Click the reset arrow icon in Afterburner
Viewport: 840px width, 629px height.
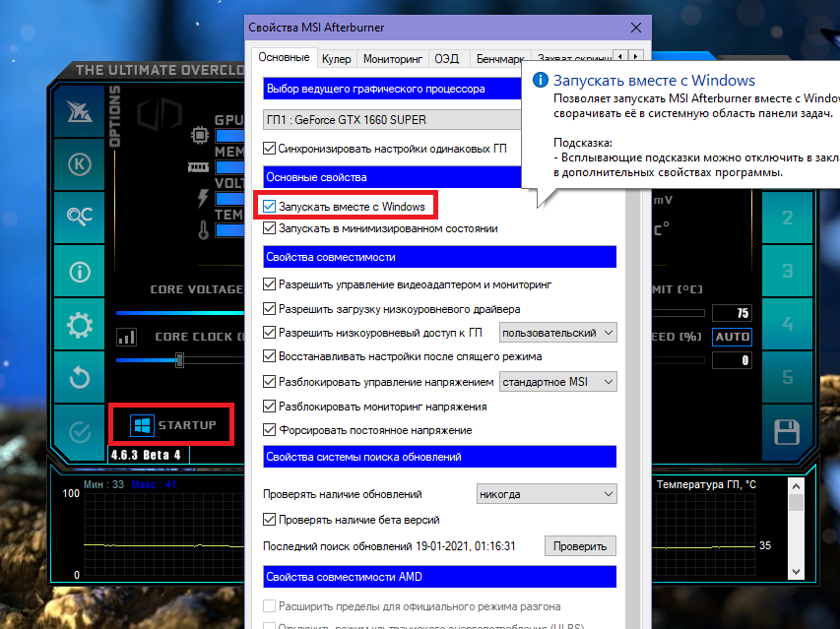[80, 377]
